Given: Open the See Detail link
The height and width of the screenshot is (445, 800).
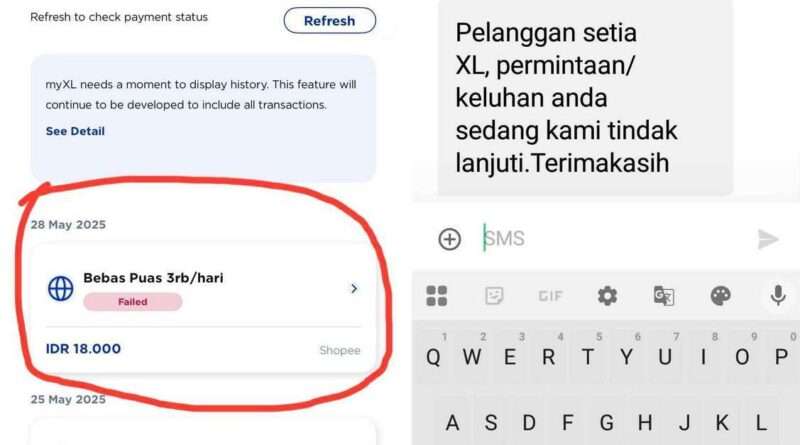Looking at the screenshot, I should click(75, 131).
